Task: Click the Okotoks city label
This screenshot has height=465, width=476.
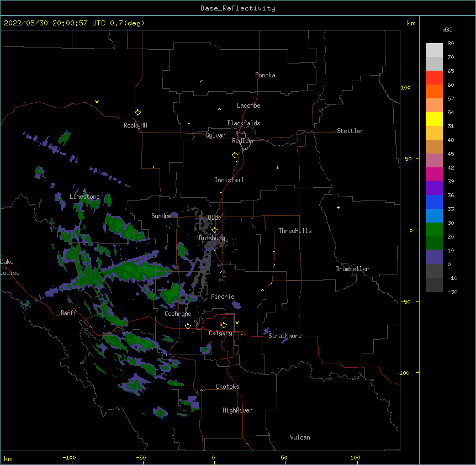Action: [228, 387]
